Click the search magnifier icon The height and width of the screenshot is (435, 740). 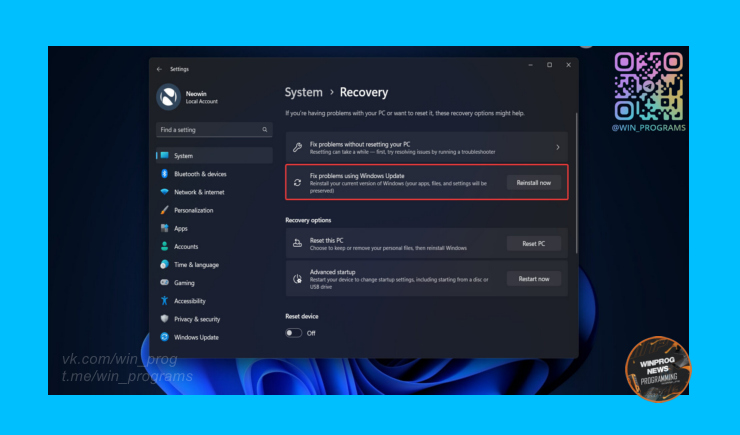pyautogui.click(x=265, y=129)
